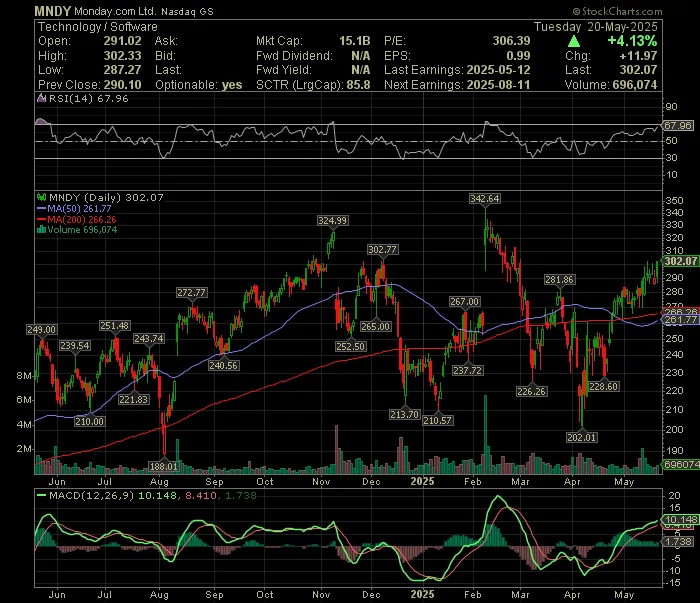Click the Next Earnings date 2025-08-11
This screenshot has width=700, height=603.
498,85
